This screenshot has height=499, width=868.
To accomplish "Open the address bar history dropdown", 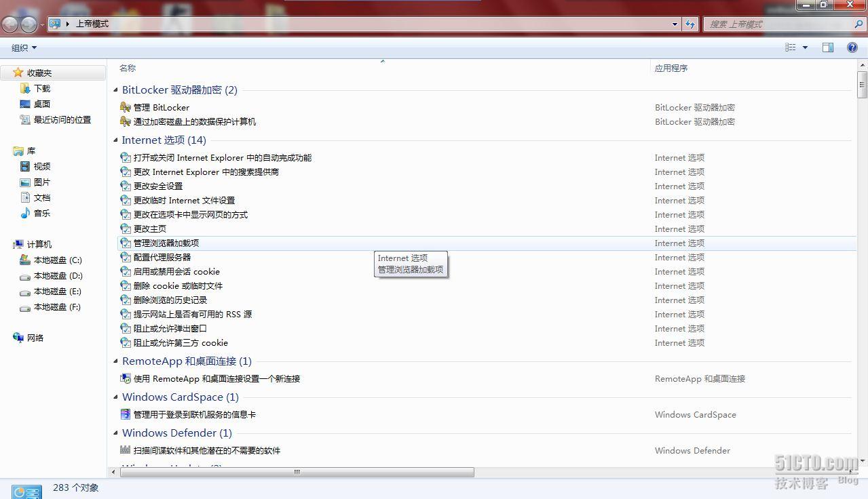I will point(675,24).
